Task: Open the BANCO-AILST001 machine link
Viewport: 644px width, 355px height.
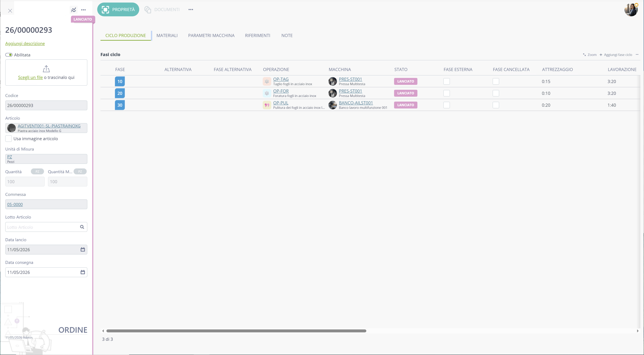Action: (356, 103)
